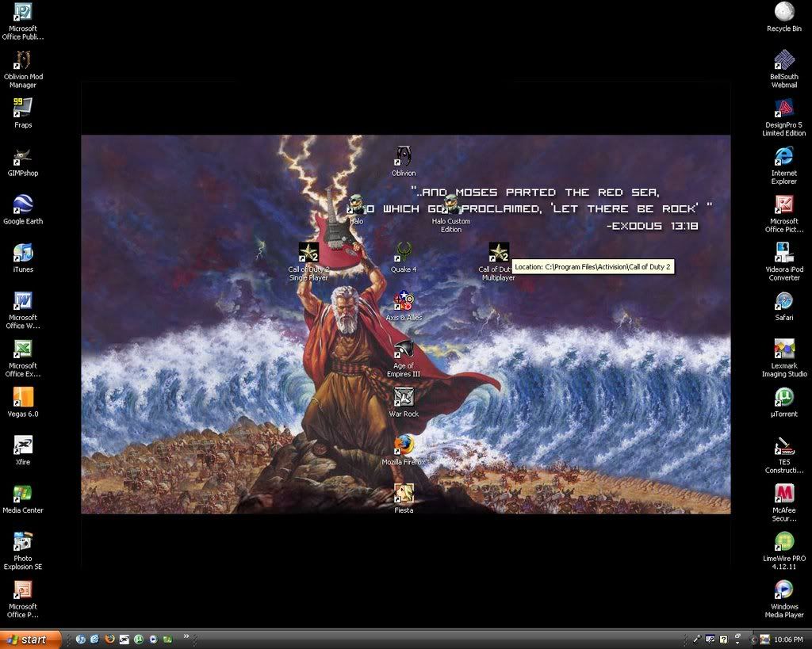Click the language bar Help icon
Image resolution: width=812 pixels, height=649 pixels.
pyautogui.click(x=723, y=639)
